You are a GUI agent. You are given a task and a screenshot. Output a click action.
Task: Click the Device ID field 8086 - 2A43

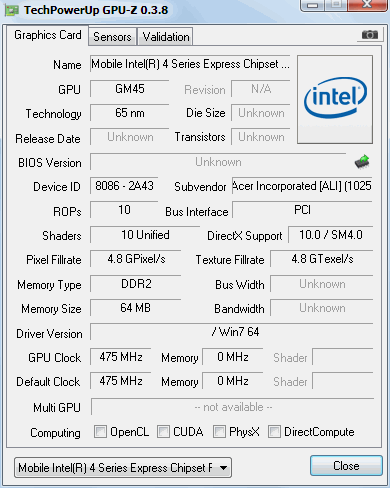(124, 186)
